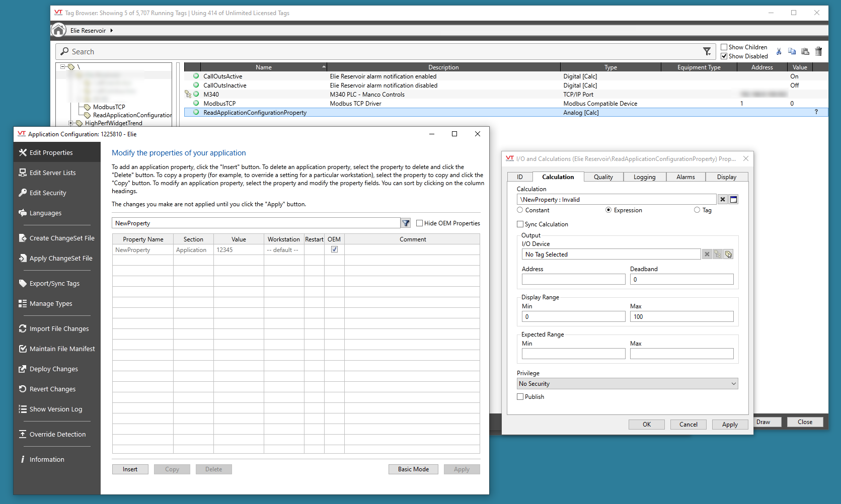
Task: Open the Edit Security menu item
Action: pos(48,193)
